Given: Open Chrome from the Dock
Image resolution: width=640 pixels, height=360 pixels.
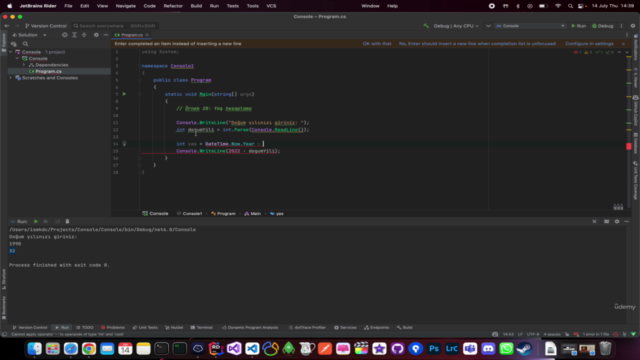Looking at the screenshot, I should tap(89, 349).
